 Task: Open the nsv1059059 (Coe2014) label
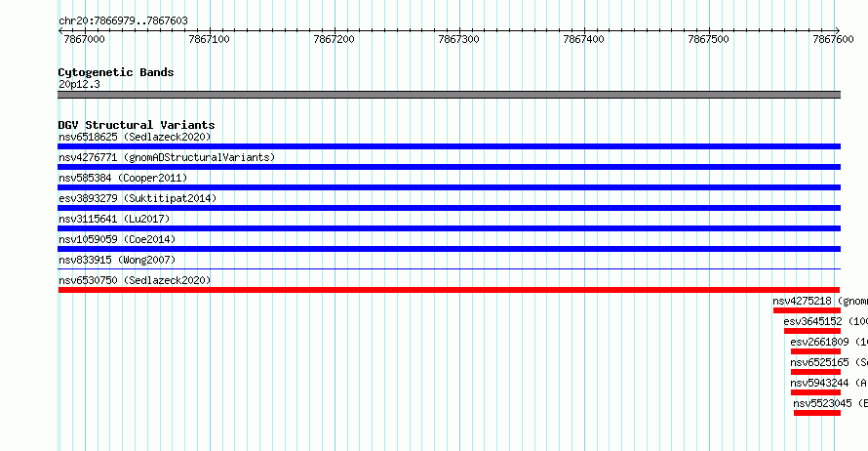pyautogui.click(x=117, y=239)
